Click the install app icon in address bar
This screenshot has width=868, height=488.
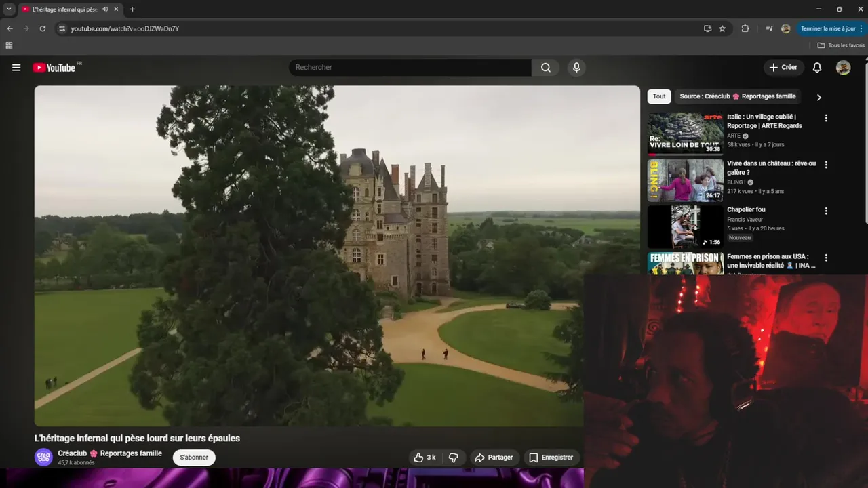point(707,28)
